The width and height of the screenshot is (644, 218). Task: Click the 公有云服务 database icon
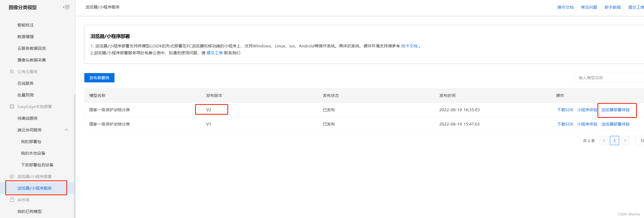(12, 72)
